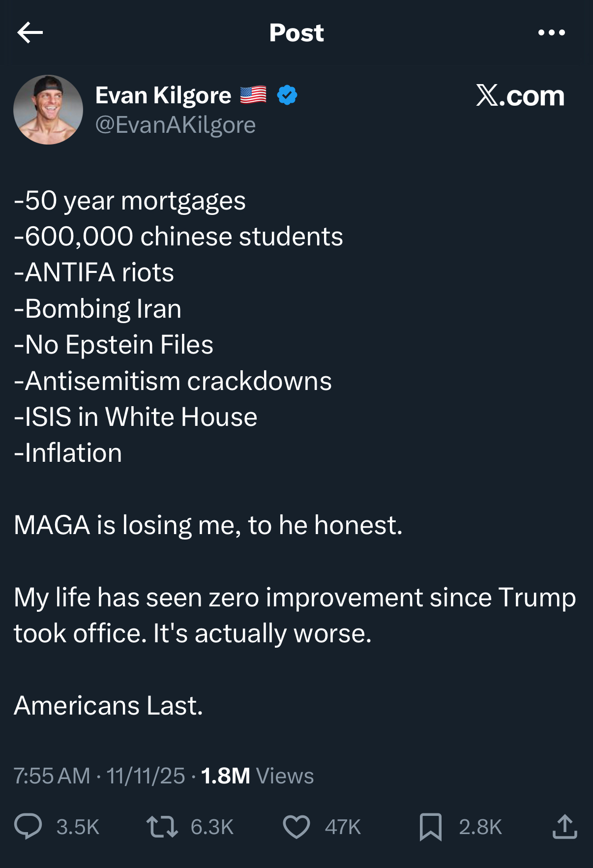Viewport: 593px width, 868px height.
Task: Like the post with the heart icon
Action: point(296,826)
